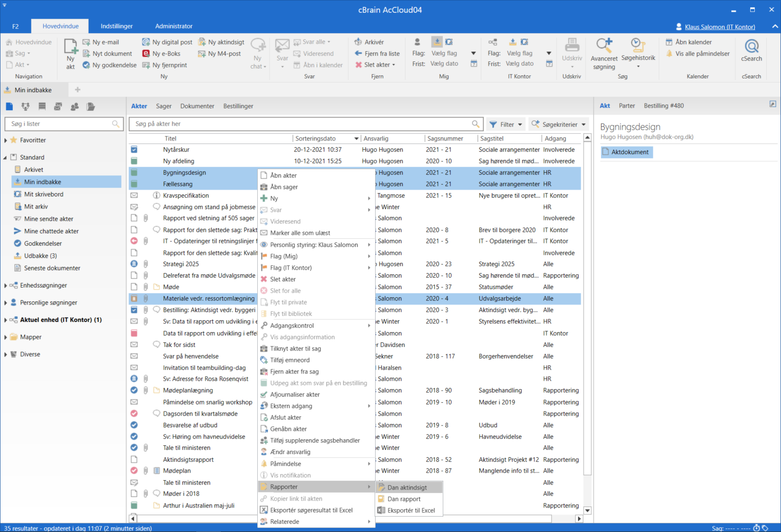
Task: Click the Udskriv printer icon
Action: [x=572, y=46]
